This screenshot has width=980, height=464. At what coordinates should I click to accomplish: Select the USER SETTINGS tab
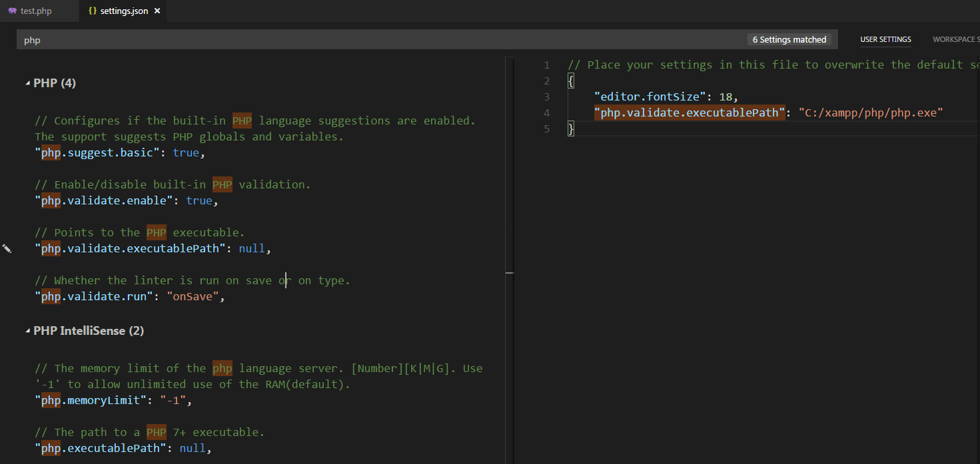tap(885, 39)
